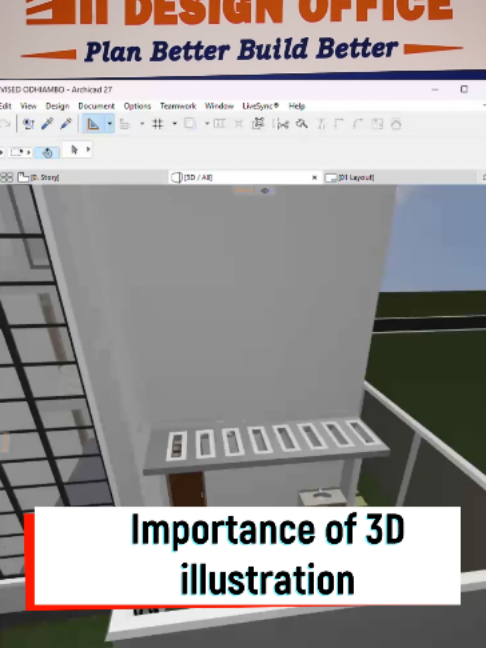
Task: Expand the Grid Snap options arrow
Action: [174, 124]
